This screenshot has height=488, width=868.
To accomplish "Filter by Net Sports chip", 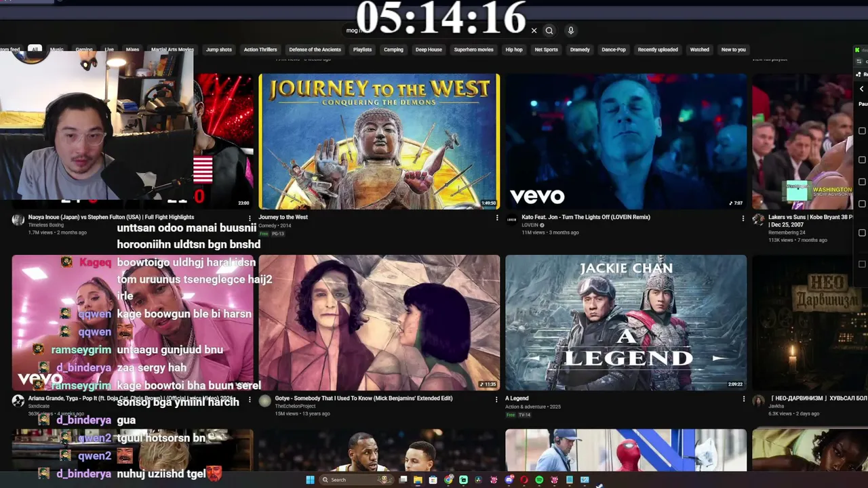I will pyautogui.click(x=547, y=49).
